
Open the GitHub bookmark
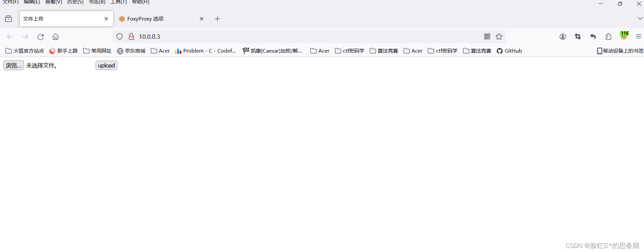point(509,51)
